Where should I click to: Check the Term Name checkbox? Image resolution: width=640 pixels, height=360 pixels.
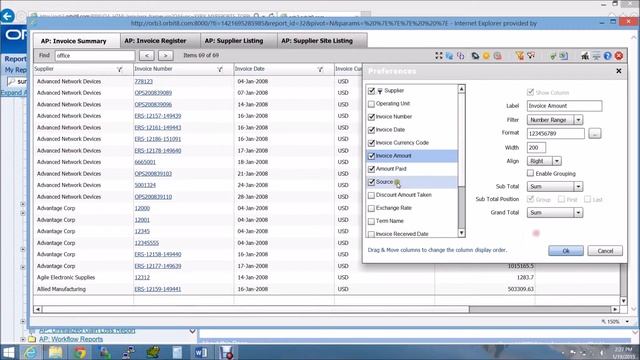coord(371,222)
